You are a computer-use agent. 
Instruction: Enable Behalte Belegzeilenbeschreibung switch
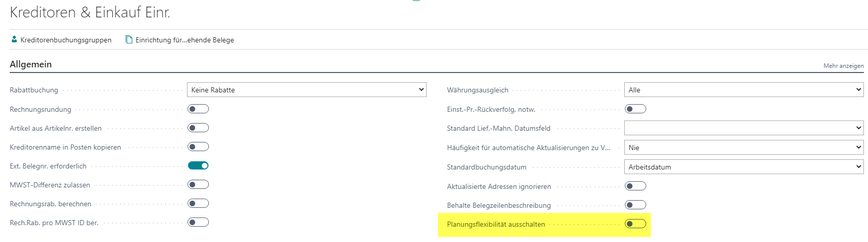tap(636, 205)
